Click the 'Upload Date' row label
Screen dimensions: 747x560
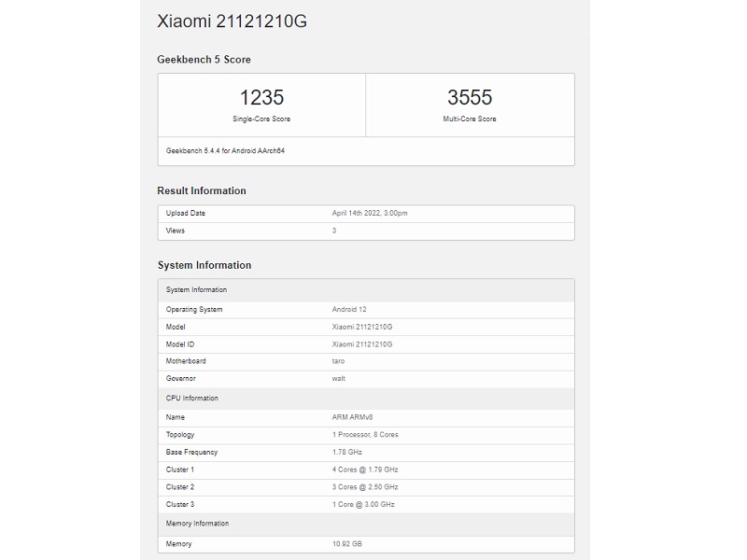tap(185, 214)
